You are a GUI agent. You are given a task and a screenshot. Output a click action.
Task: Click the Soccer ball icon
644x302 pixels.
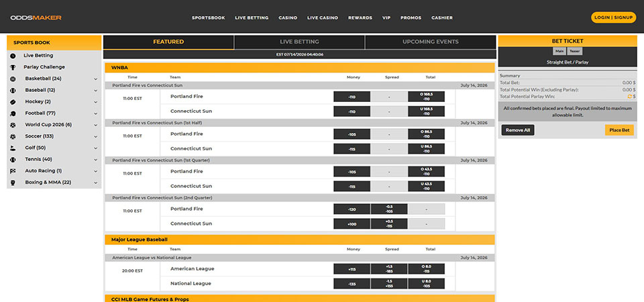(13, 136)
